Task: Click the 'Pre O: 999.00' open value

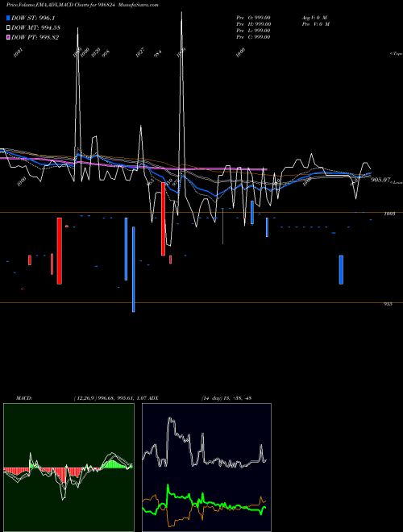Action: (253, 18)
